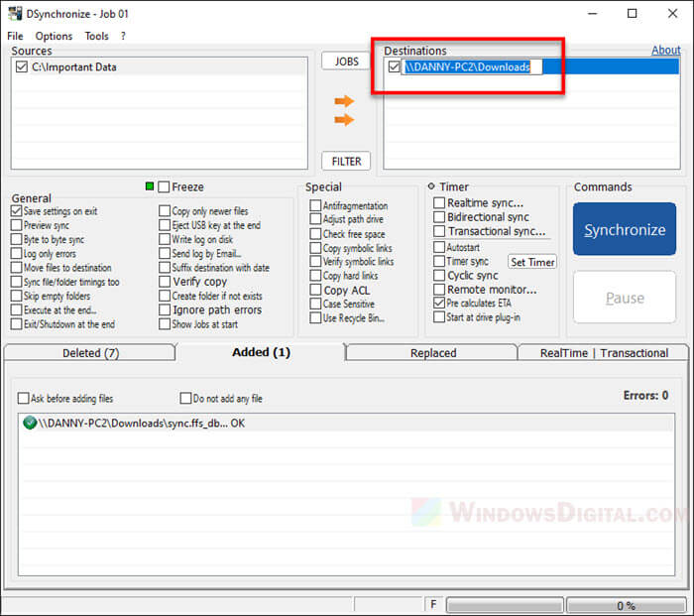
Task: Check Ask before adding files
Action: [23, 398]
